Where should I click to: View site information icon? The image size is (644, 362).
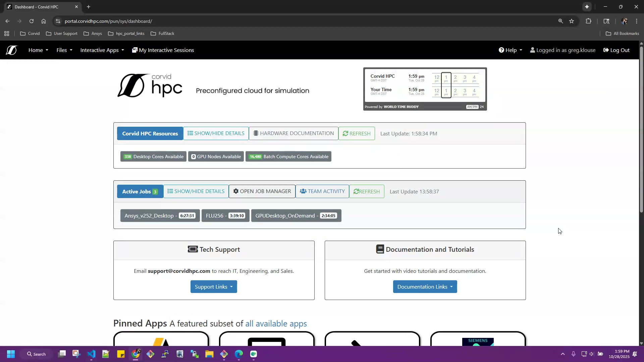58,21
